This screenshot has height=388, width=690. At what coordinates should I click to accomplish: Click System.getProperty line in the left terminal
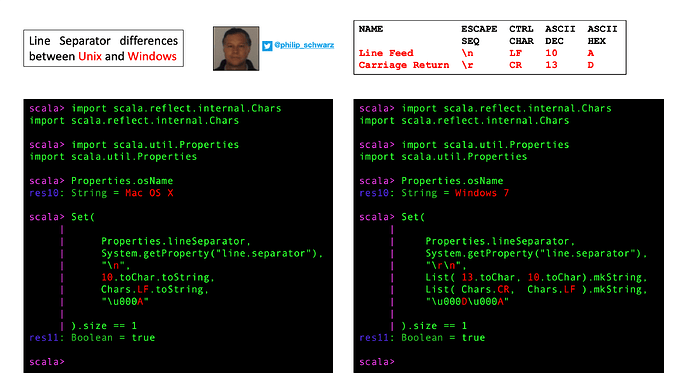[212, 253]
